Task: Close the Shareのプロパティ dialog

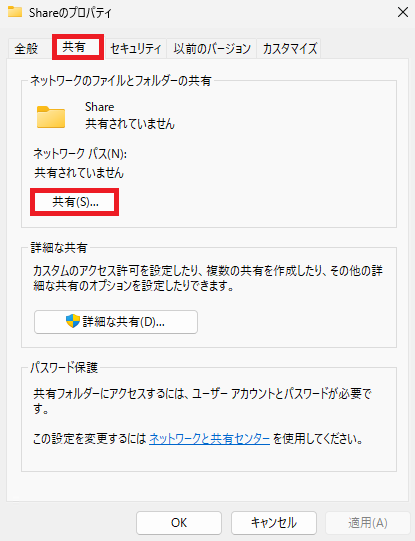Action: 403,12
